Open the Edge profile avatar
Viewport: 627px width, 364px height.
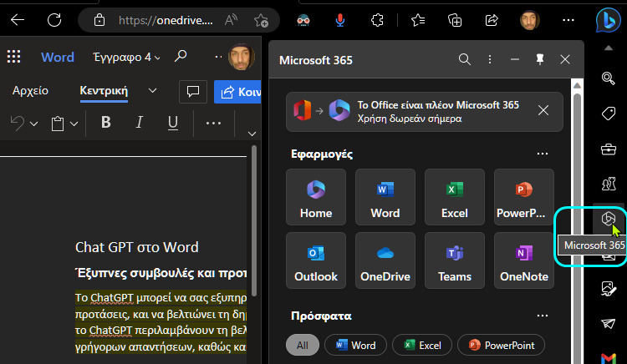click(x=529, y=20)
